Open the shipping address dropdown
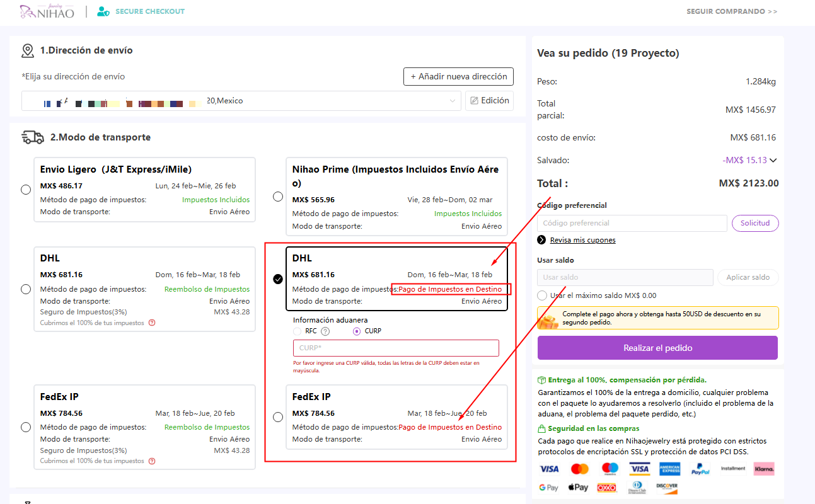Image resolution: width=815 pixels, height=504 pixels. tap(241, 101)
